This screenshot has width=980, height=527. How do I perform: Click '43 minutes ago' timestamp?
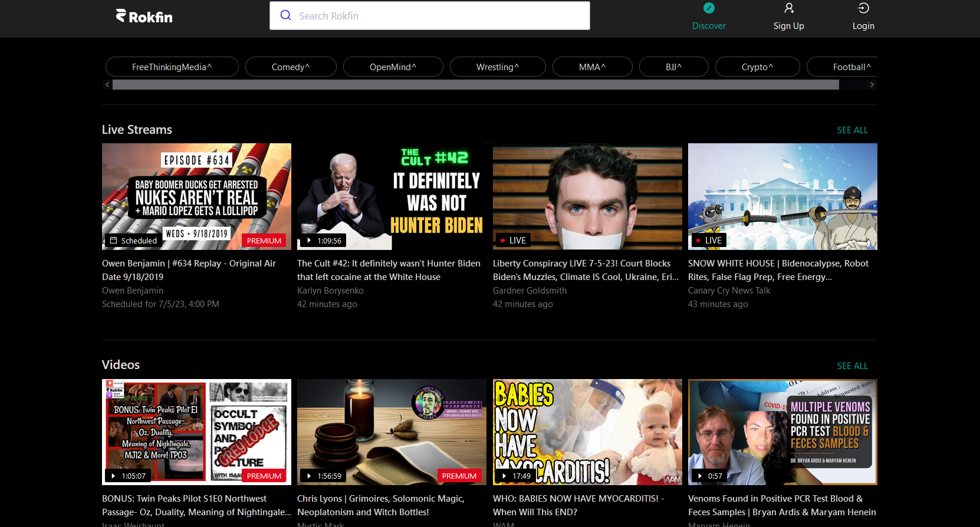[718, 304]
